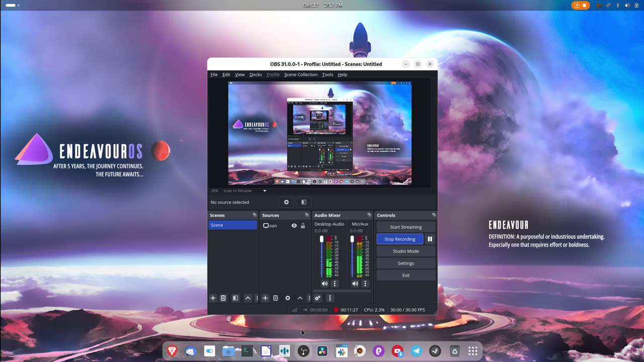644x362 pixels.
Task: Open advanced audio properties gears icon
Action: (x=317, y=298)
